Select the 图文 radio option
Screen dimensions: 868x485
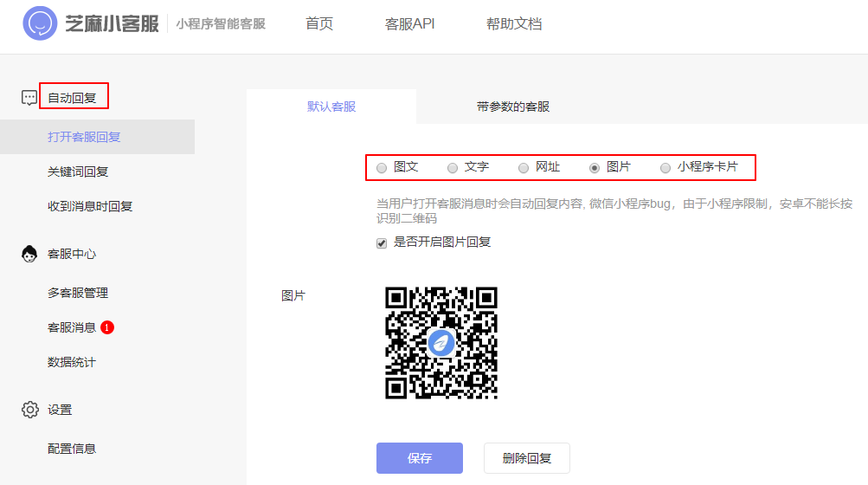point(382,168)
